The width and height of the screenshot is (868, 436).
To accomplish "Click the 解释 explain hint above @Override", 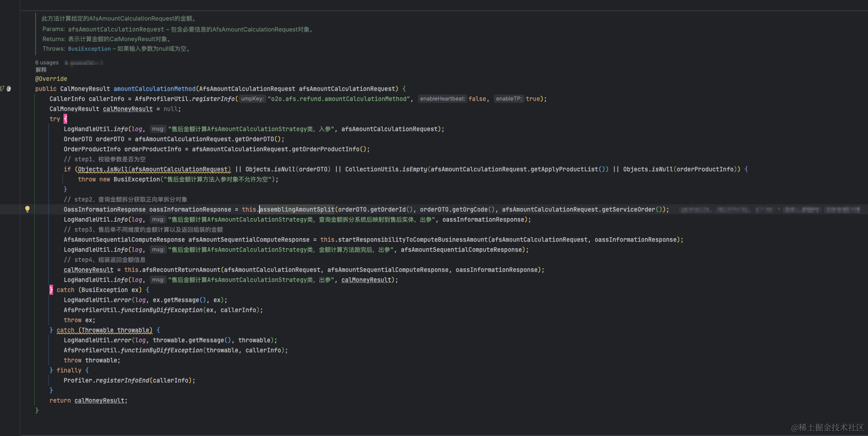I will pos(41,70).
